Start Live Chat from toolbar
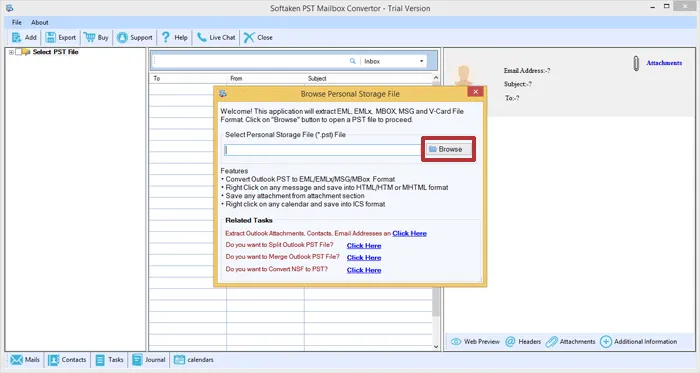The image size is (700, 373). pos(216,37)
